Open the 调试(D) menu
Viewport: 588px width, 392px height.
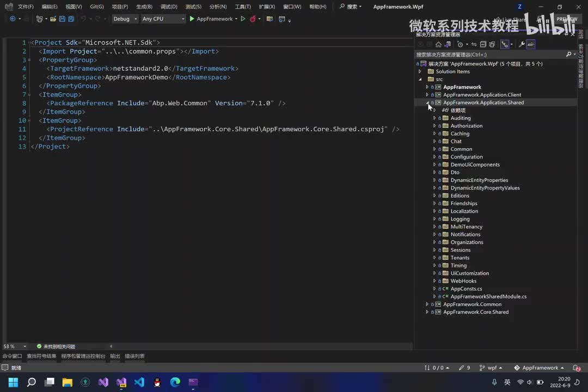tap(169, 7)
